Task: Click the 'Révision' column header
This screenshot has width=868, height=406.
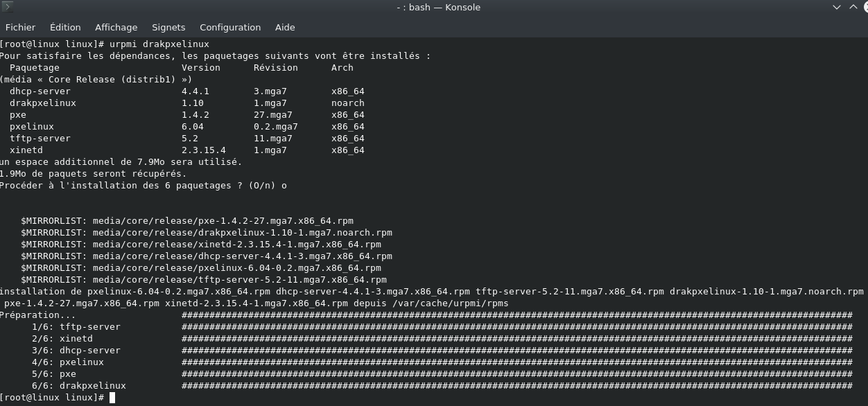Action: pyautogui.click(x=275, y=67)
